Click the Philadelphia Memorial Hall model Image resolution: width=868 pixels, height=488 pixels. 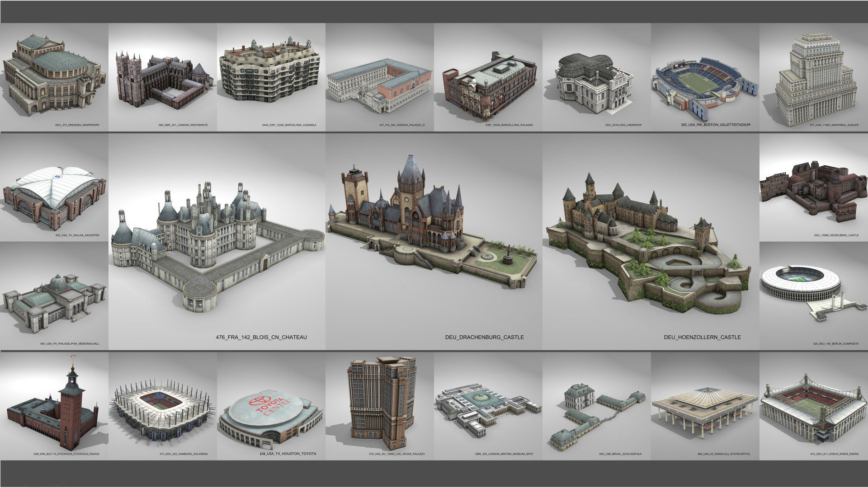click(x=53, y=300)
